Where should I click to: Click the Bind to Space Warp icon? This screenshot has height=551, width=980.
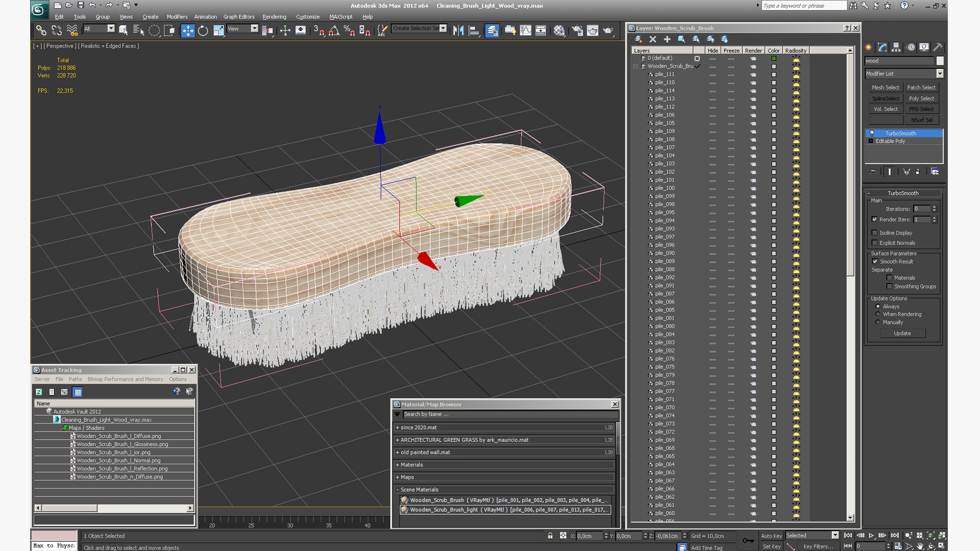tap(72, 31)
